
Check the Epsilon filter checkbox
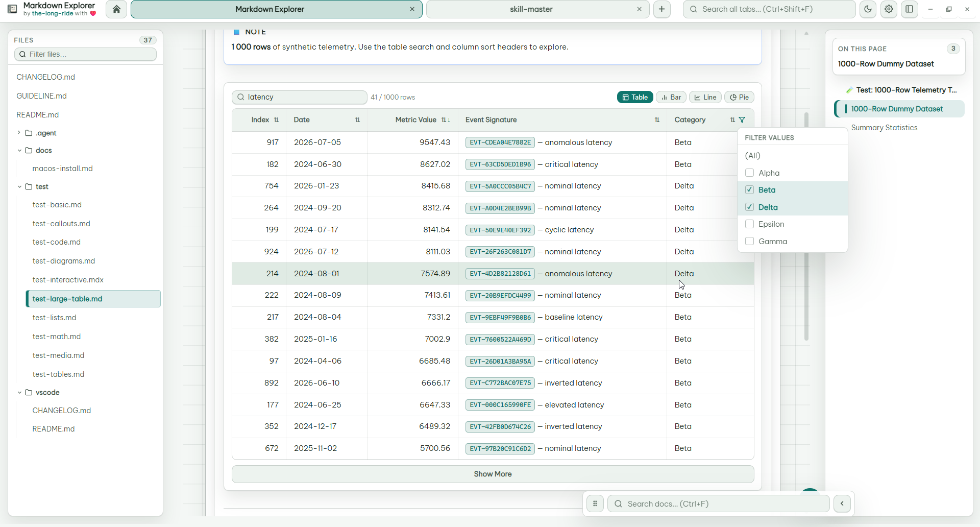coord(750,224)
